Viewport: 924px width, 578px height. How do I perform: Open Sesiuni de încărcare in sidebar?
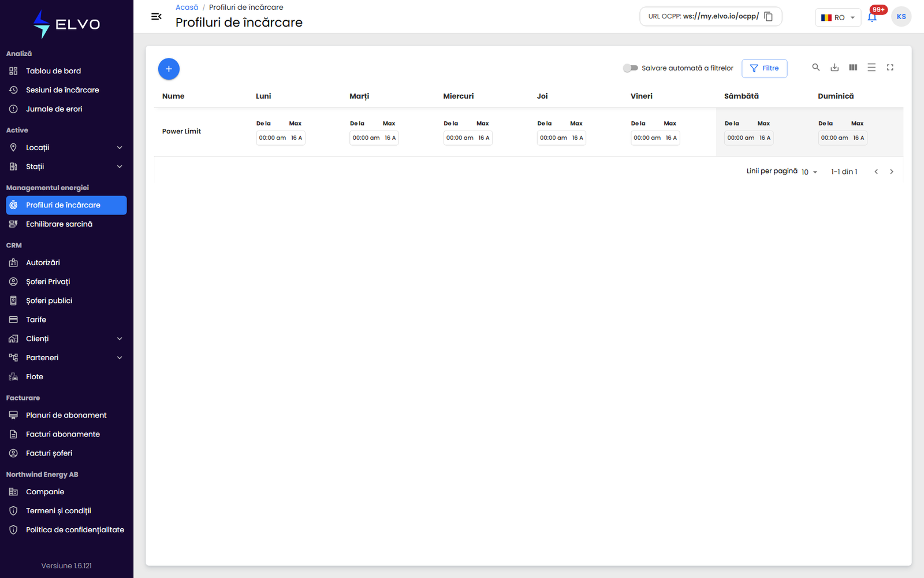pyautogui.click(x=66, y=90)
